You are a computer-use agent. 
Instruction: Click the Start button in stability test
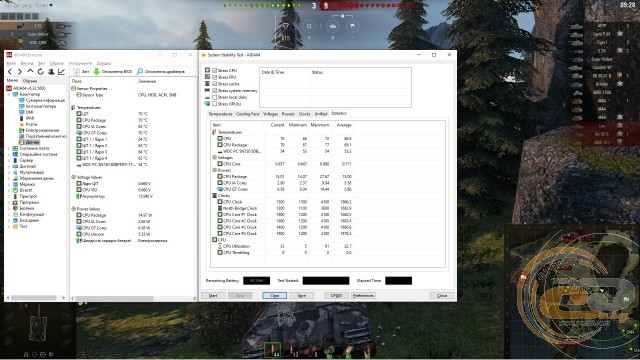(213, 296)
